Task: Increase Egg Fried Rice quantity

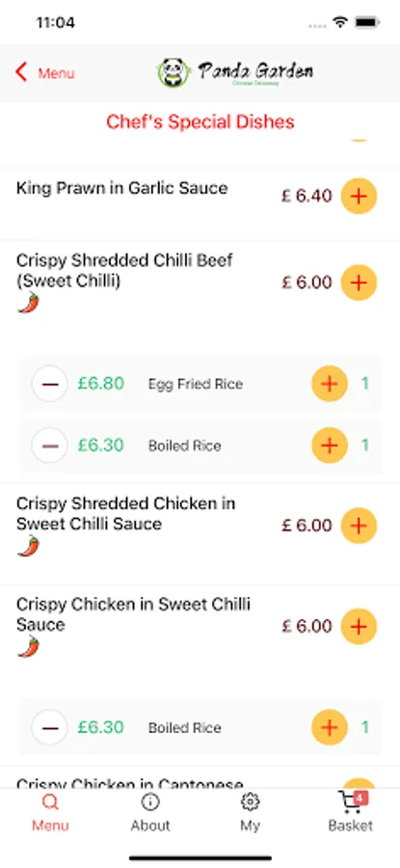Action: (x=330, y=384)
